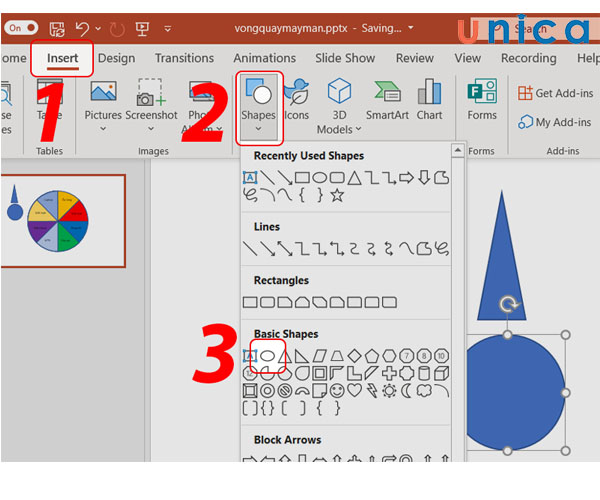Switch to the Design tab
Screen dimensions: 600x500
(x=116, y=58)
